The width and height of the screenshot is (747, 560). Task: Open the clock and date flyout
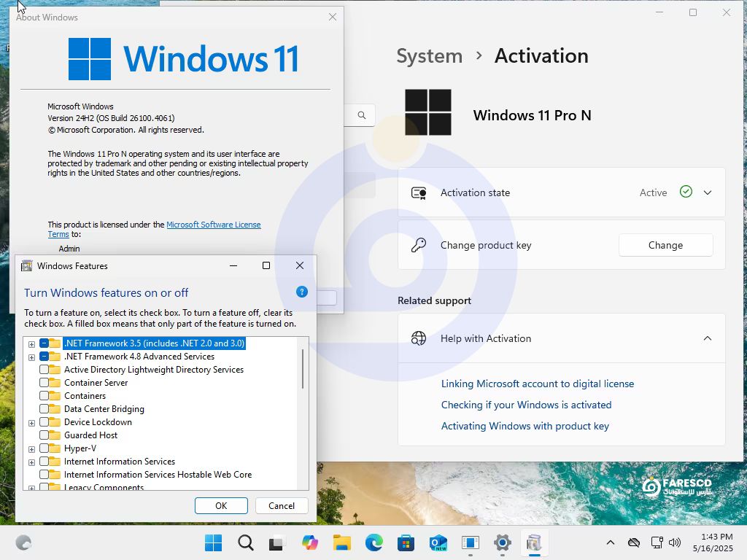point(713,542)
